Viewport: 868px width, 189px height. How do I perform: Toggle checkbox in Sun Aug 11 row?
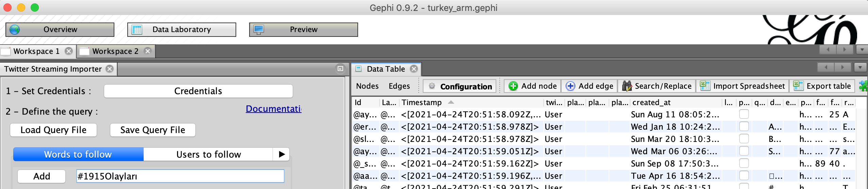744,114
